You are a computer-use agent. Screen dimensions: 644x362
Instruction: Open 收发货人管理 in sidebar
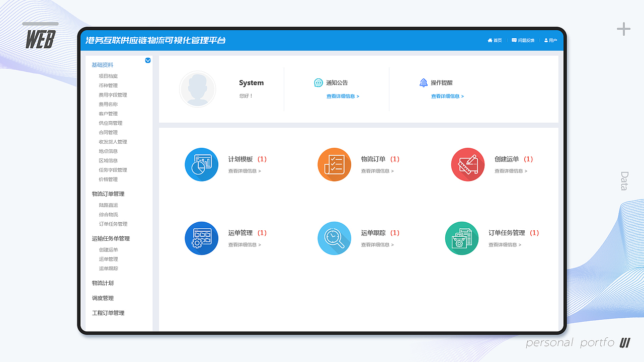113,142
